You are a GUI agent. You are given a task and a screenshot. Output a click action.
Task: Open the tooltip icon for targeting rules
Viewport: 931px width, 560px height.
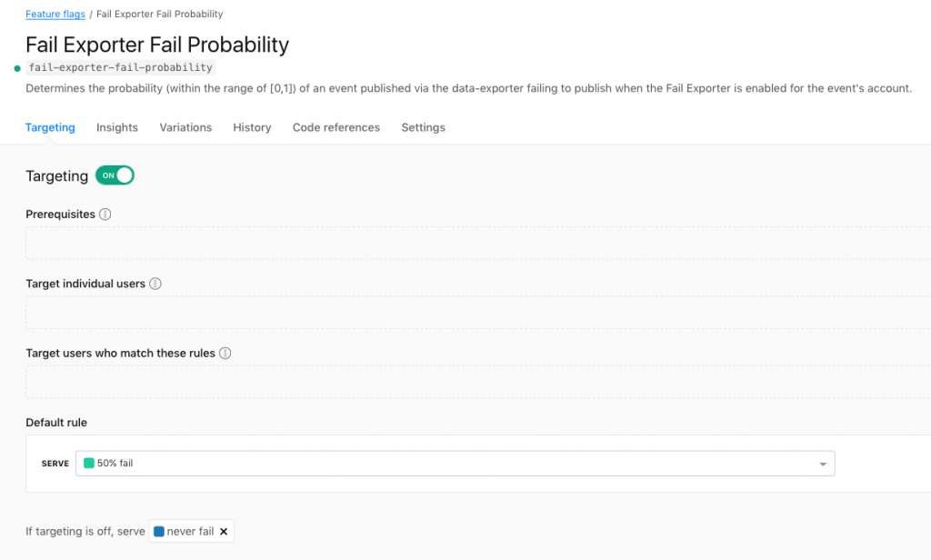225,353
